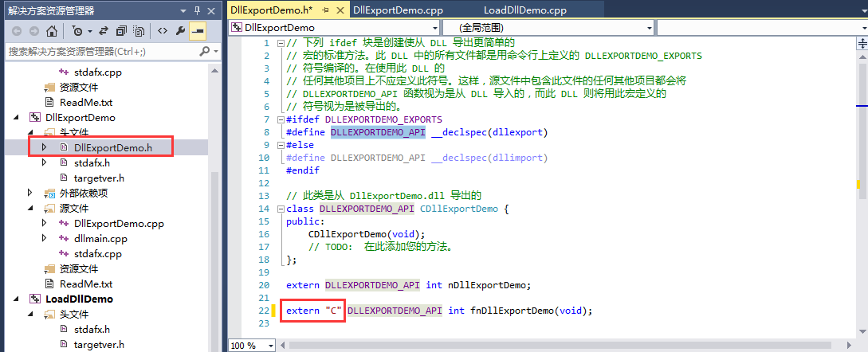The width and height of the screenshot is (868, 352).
Task: Select the DllExportDemo project in the tree
Action: pyautogui.click(x=81, y=118)
